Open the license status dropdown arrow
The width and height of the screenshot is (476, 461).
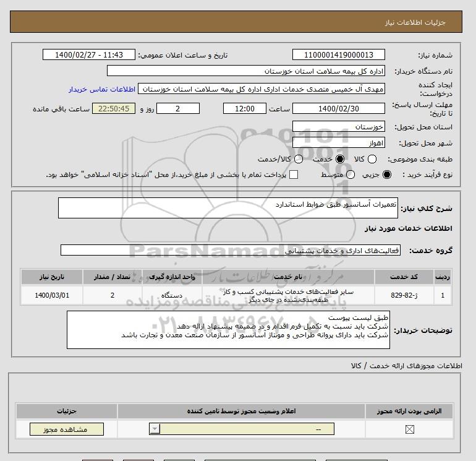click(155, 429)
